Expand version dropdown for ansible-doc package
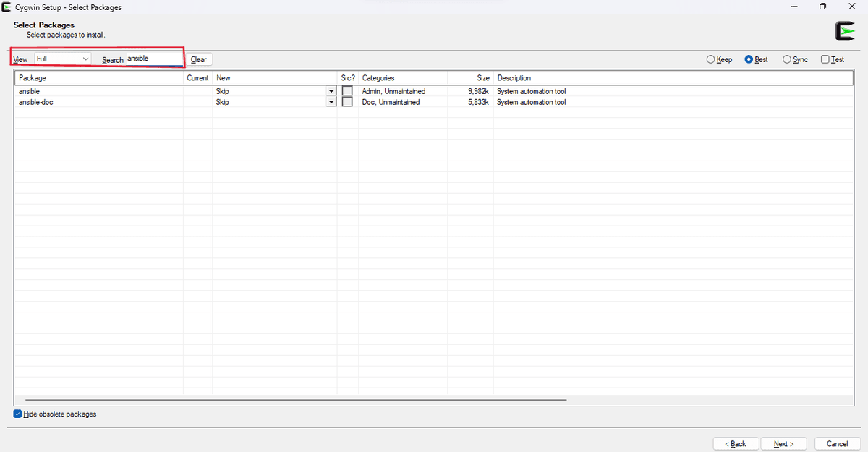Image resolution: width=868 pixels, height=452 pixels. pos(331,102)
